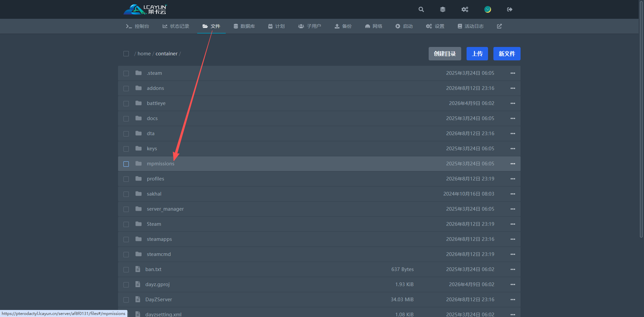
Task: Click the logout icon in header
Action: (509, 9)
